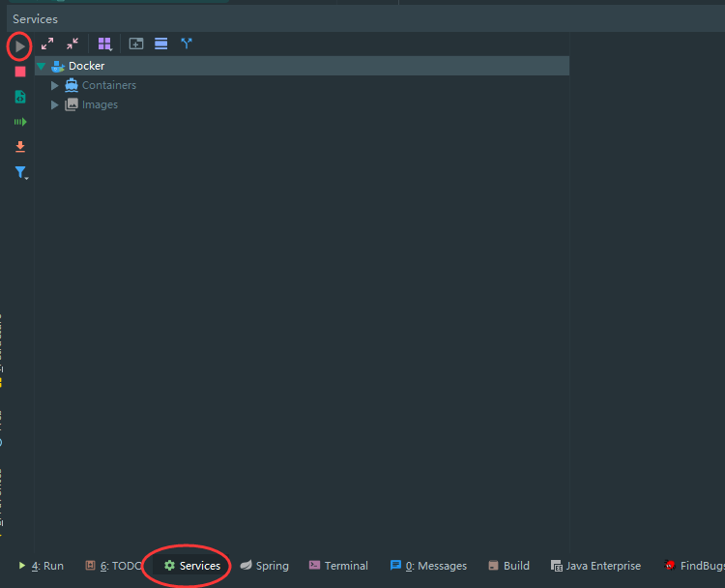Open the Filter funnel dropdown
The image size is (725, 588).
tap(21, 172)
